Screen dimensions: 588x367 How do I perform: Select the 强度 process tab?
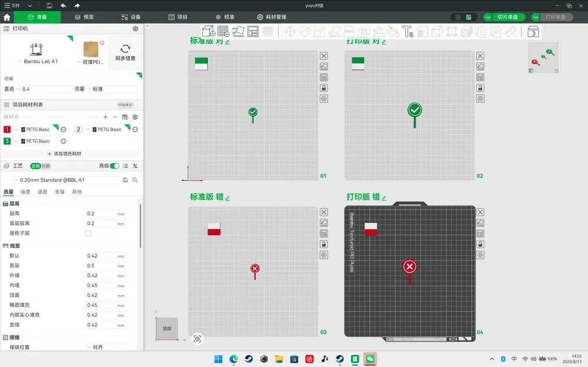coord(25,192)
